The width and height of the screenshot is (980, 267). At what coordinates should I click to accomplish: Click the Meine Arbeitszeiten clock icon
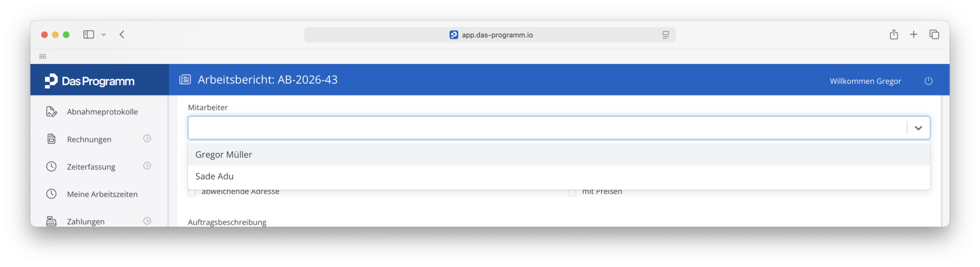[52, 194]
